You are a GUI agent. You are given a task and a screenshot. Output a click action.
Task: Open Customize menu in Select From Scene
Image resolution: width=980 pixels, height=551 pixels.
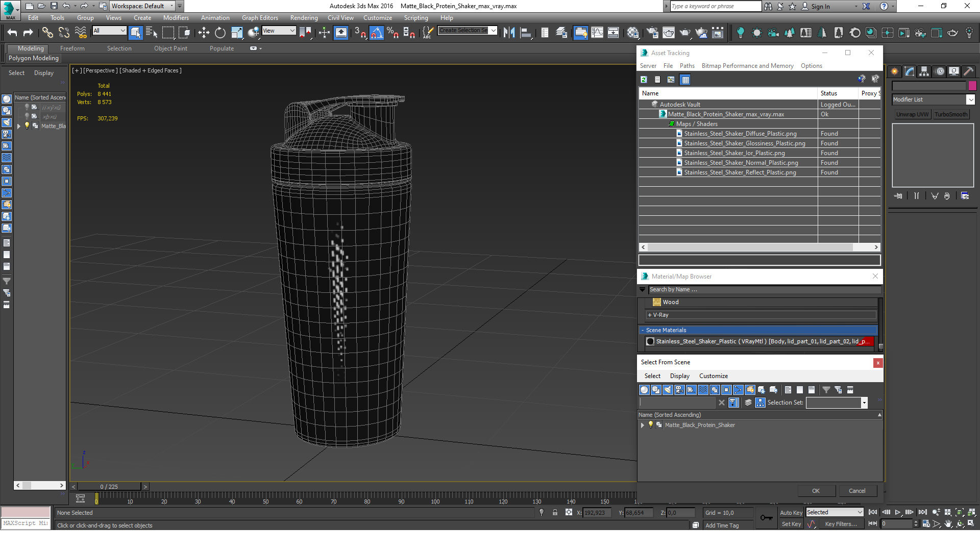pos(713,376)
